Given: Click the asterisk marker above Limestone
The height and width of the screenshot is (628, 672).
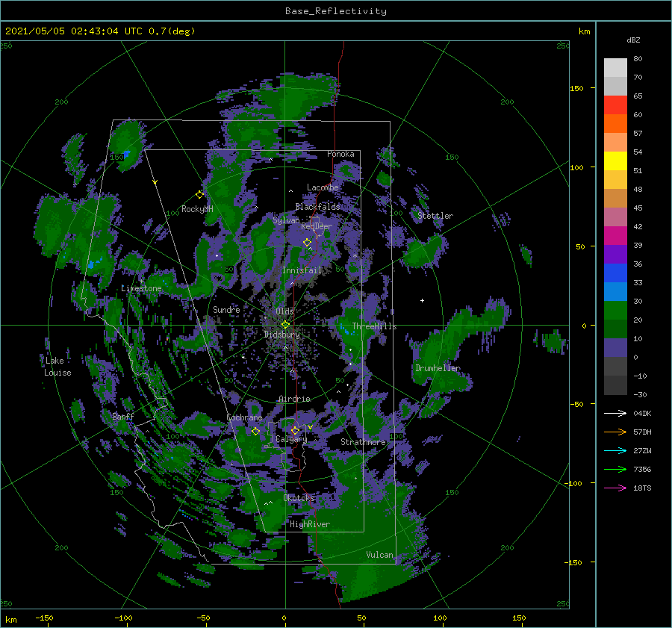Looking at the screenshot, I should click(141, 282).
